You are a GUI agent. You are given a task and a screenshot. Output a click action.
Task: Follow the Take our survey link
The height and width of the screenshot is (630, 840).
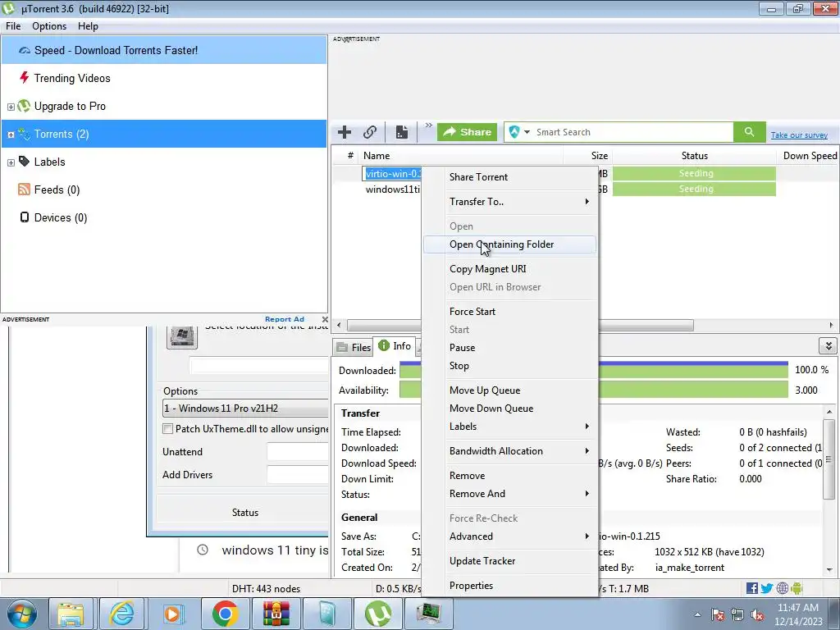pyautogui.click(x=799, y=135)
